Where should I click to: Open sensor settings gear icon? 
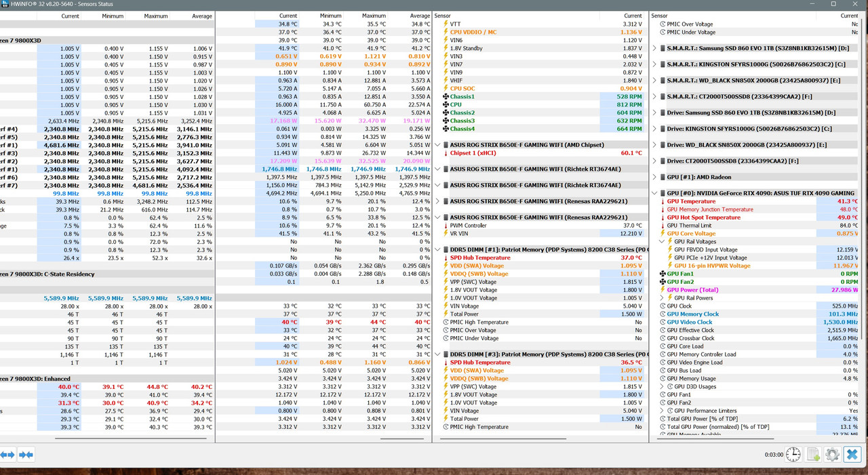(832, 455)
